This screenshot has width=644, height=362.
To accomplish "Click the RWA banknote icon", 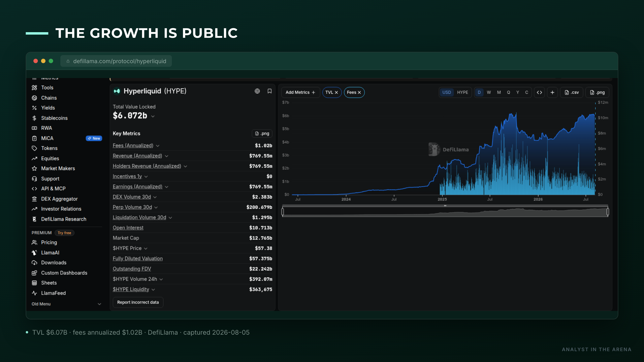I will [34, 128].
